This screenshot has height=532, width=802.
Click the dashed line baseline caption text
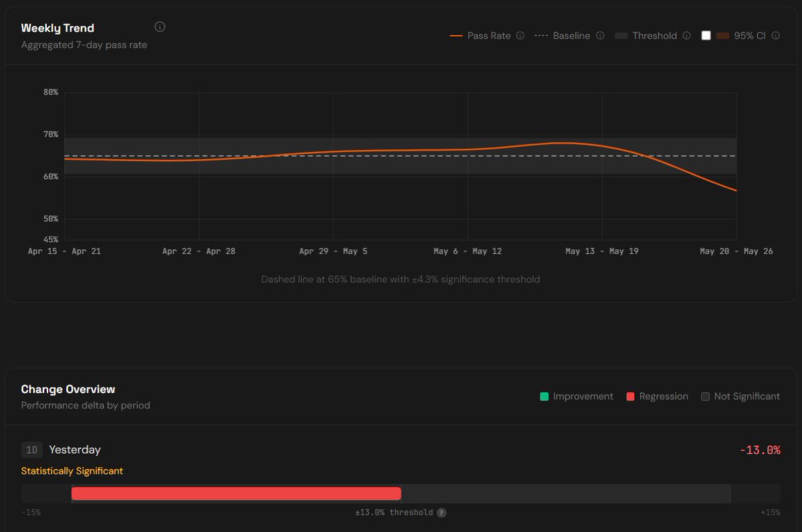pos(401,279)
